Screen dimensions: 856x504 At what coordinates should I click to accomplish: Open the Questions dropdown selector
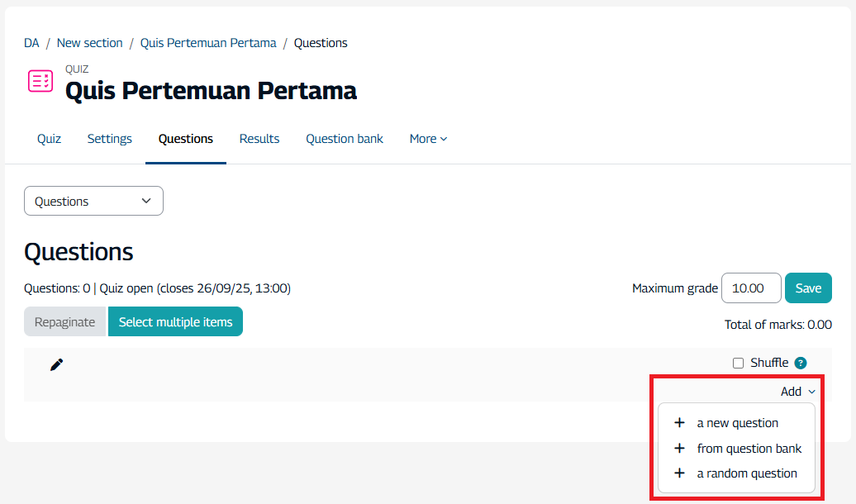pos(93,202)
